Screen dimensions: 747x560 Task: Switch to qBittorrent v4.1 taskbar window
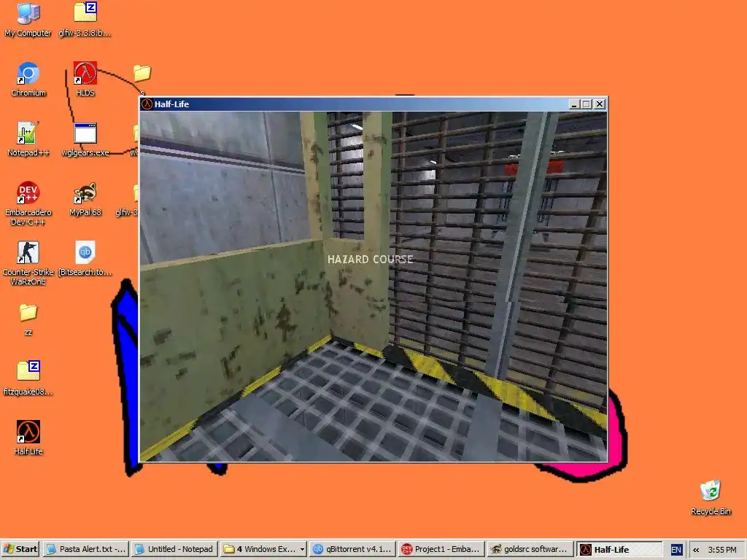point(352,549)
